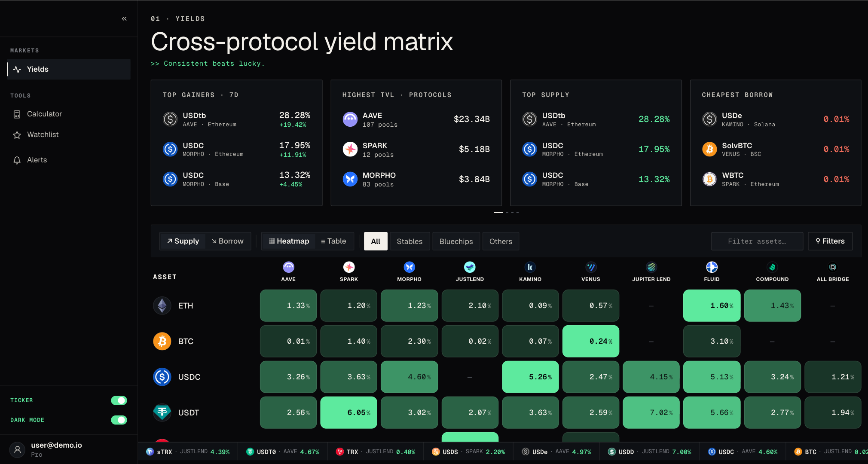Click the SPARK protocol column icon
Image resolution: width=868 pixels, height=464 pixels.
click(x=349, y=267)
